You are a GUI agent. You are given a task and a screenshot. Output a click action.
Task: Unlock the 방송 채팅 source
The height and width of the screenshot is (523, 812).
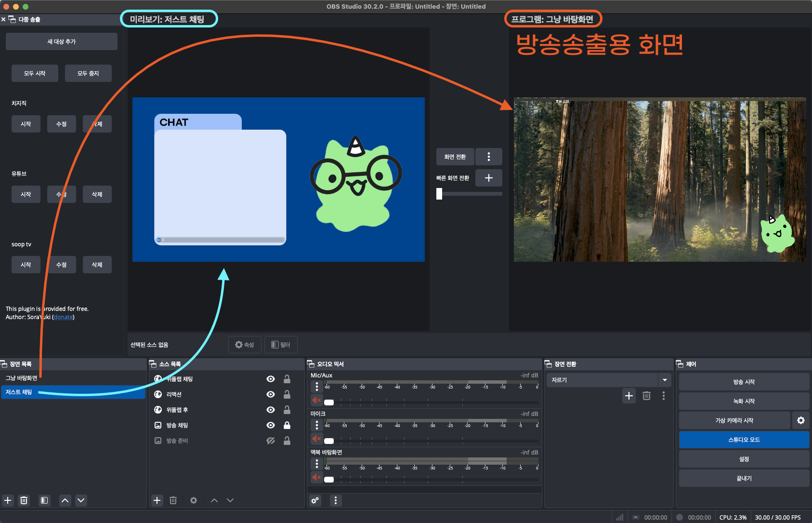click(287, 425)
